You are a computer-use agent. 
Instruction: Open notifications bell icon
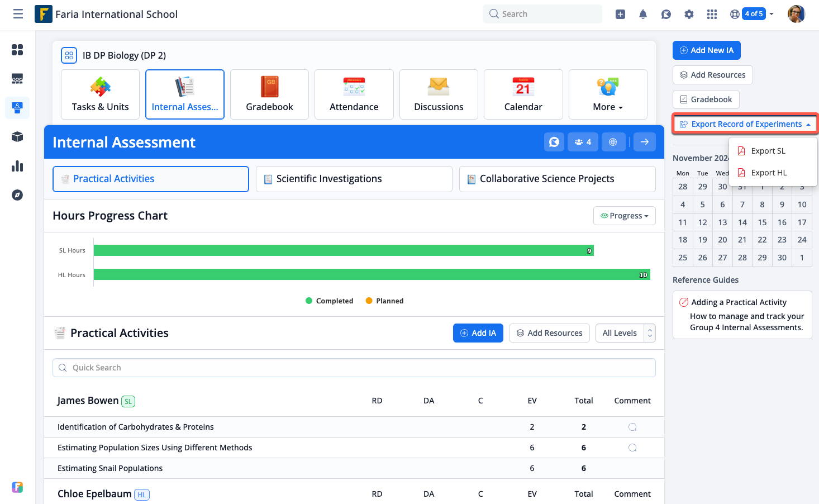(643, 14)
